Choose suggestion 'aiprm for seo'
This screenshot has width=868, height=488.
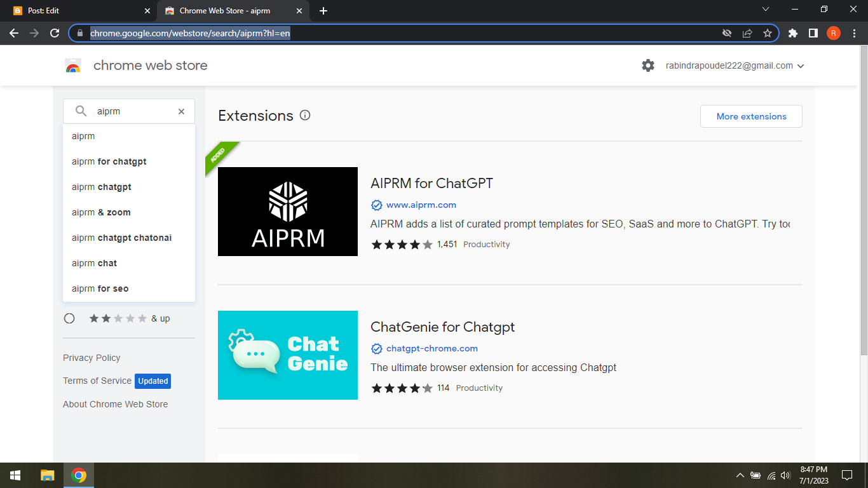[x=129, y=288]
